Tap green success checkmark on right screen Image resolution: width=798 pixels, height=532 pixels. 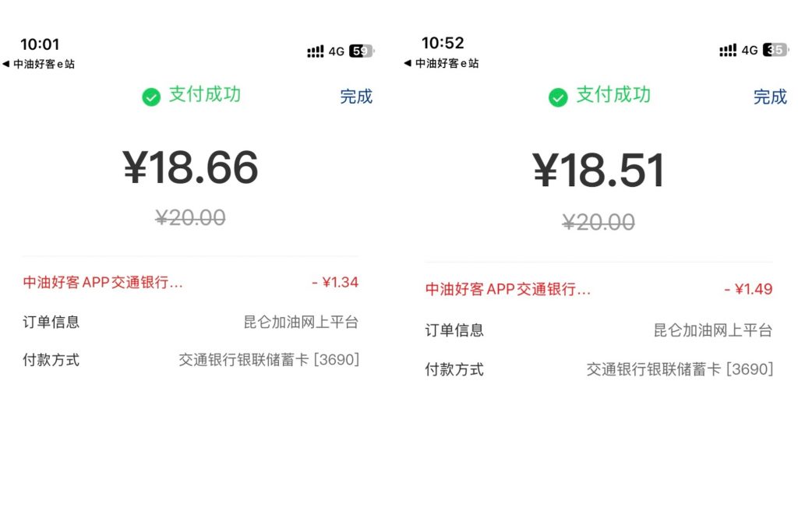point(558,97)
